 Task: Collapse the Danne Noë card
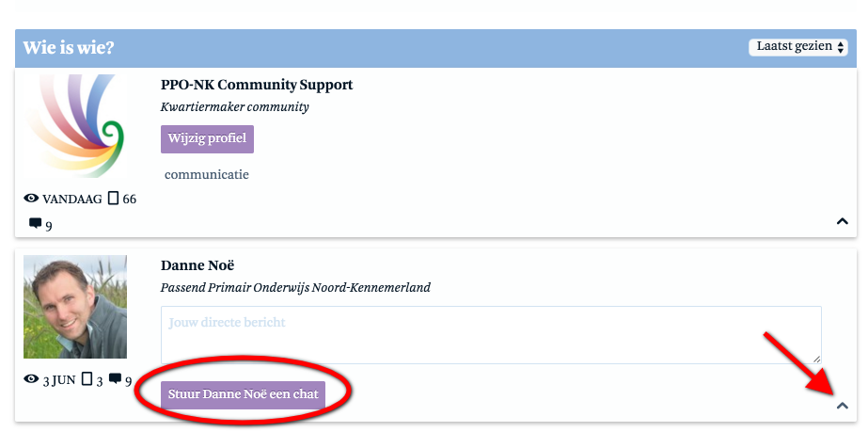(842, 406)
